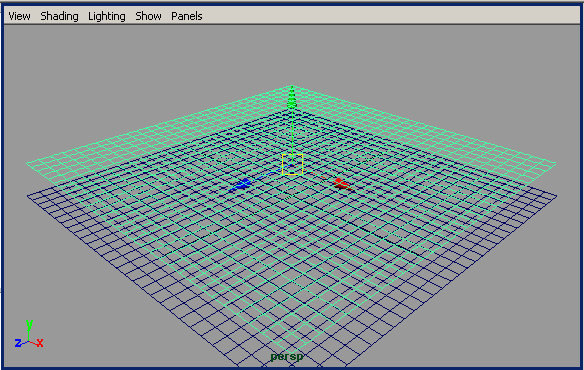The width and height of the screenshot is (584, 370).
Task: Grab the blue Z-axis move arrow
Action: pyautogui.click(x=241, y=184)
